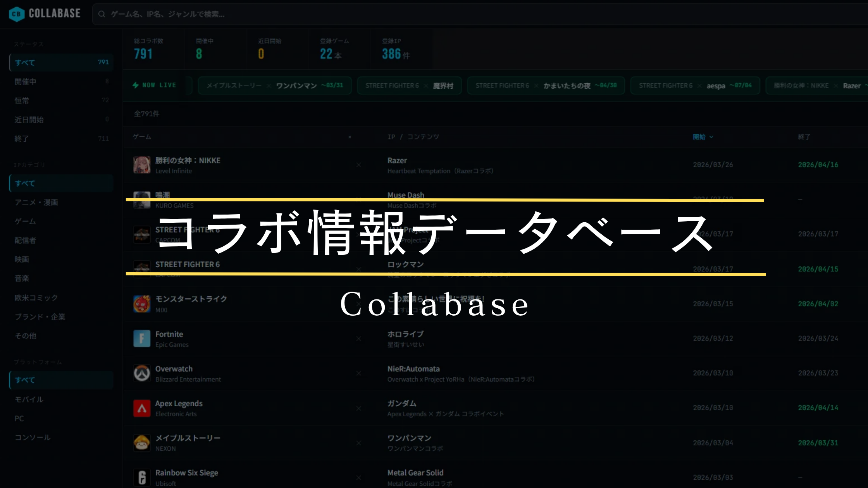Sort by the ゲーム column header
Image resolution: width=868 pixels, height=488 pixels.
pos(142,137)
